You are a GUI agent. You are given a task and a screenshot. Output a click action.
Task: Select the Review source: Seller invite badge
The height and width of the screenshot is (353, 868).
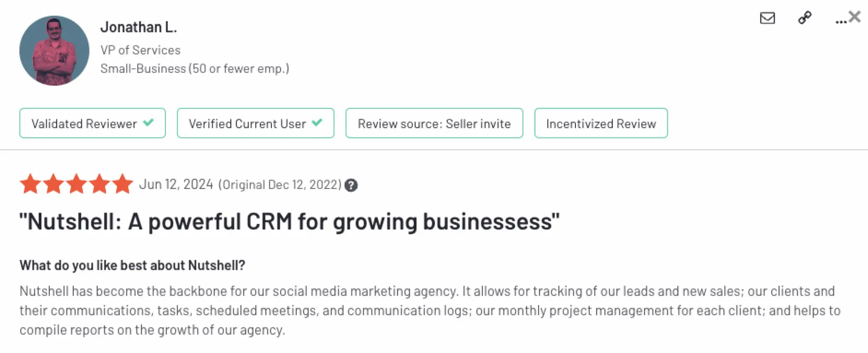click(x=434, y=124)
